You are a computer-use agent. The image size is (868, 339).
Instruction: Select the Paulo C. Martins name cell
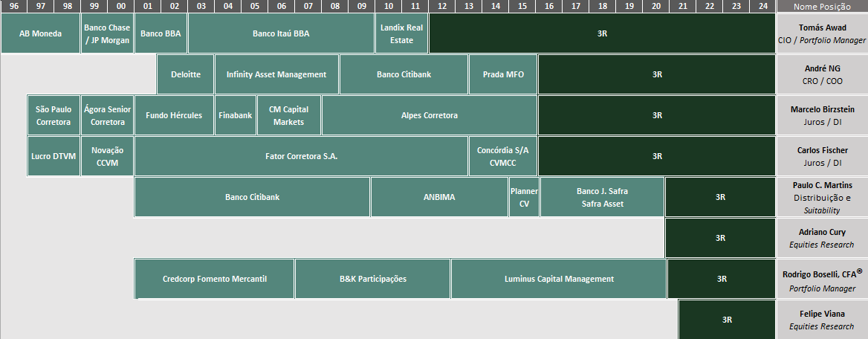822,197
